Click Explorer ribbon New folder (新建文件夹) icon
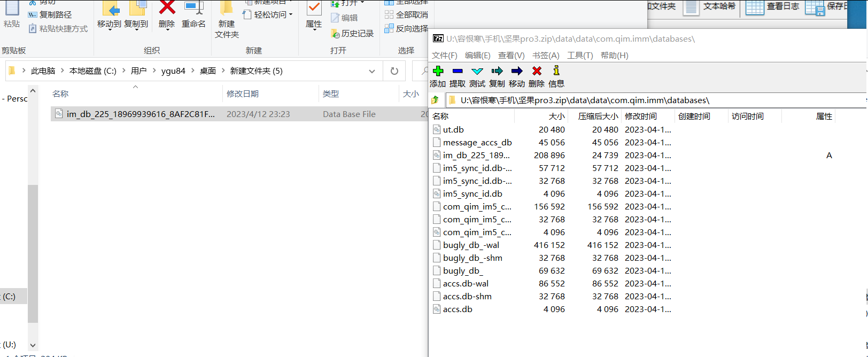 (x=227, y=7)
